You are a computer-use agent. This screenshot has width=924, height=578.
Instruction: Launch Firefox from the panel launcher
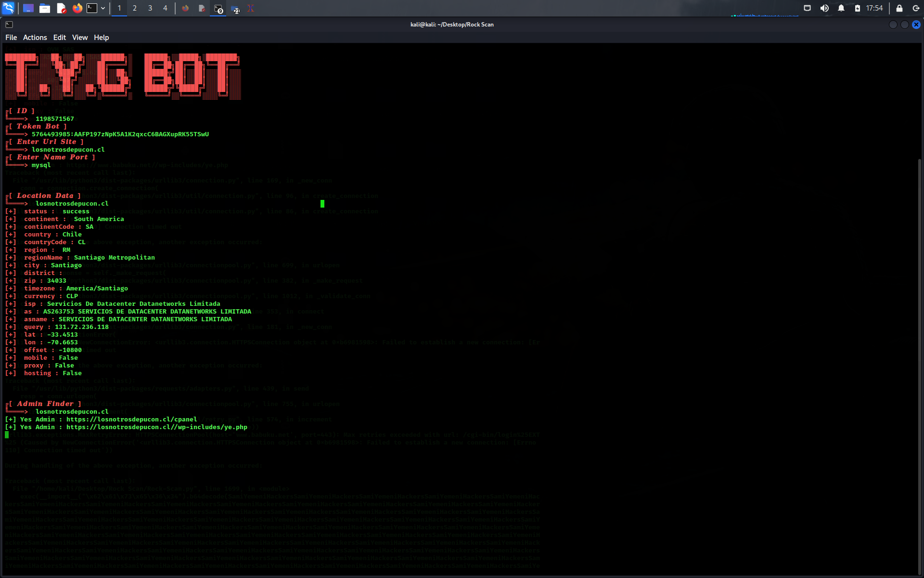click(x=77, y=8)
